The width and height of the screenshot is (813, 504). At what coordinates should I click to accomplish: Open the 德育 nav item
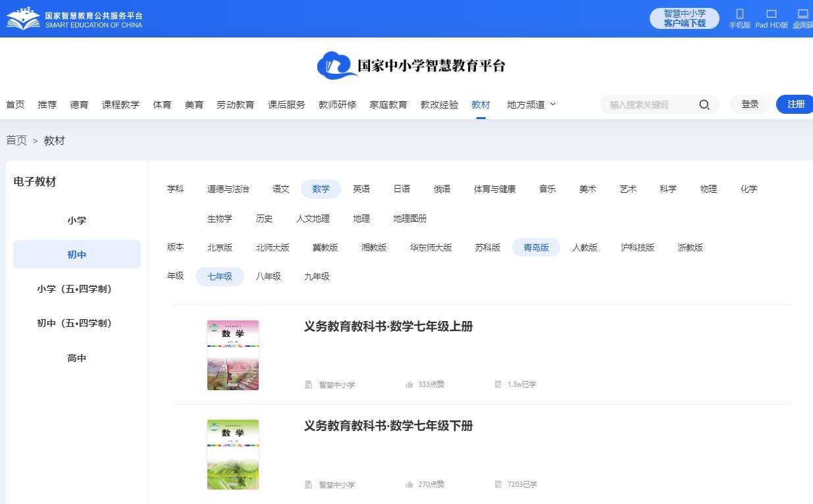pos(79,105)
